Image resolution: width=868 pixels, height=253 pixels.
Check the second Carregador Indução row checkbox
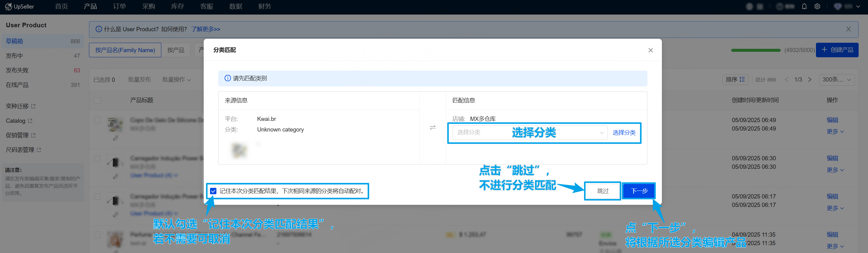point(97,196)
